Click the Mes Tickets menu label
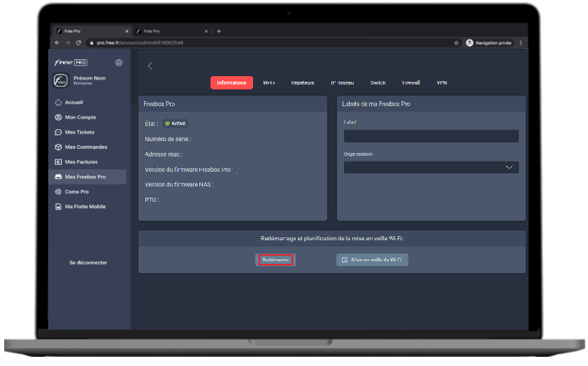This screenshot has width=588, height=366. pos(80,132)
